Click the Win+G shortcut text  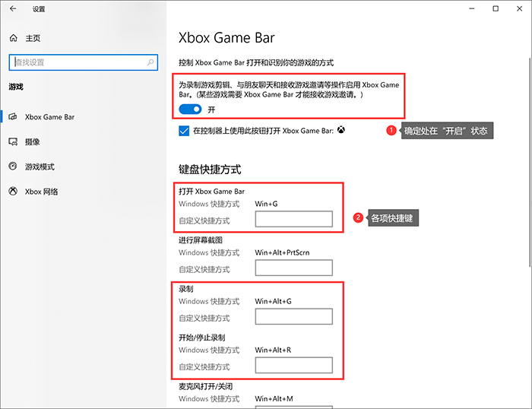click(266, 204)
